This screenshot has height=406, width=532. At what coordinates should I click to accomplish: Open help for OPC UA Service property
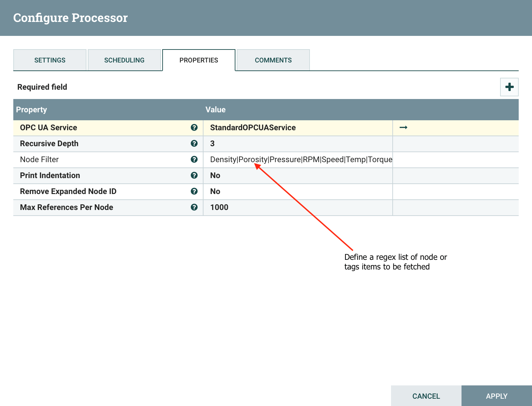[194, 128]
